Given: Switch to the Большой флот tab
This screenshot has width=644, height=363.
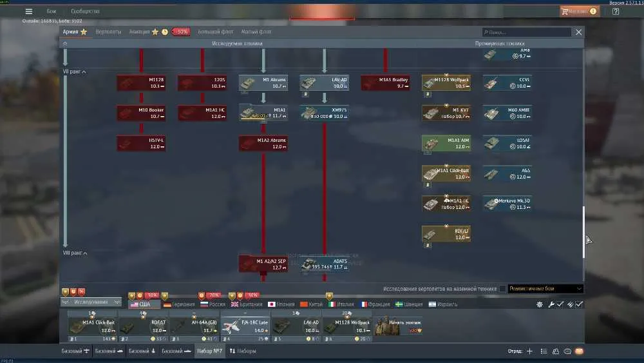Looking at the screenshot, I should click(215, 32).
